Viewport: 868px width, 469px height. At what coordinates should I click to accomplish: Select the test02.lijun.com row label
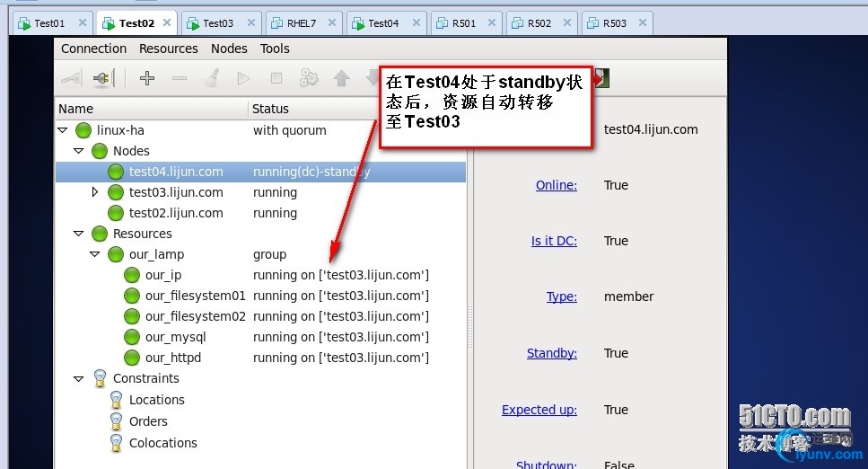[x=176, y=213]
